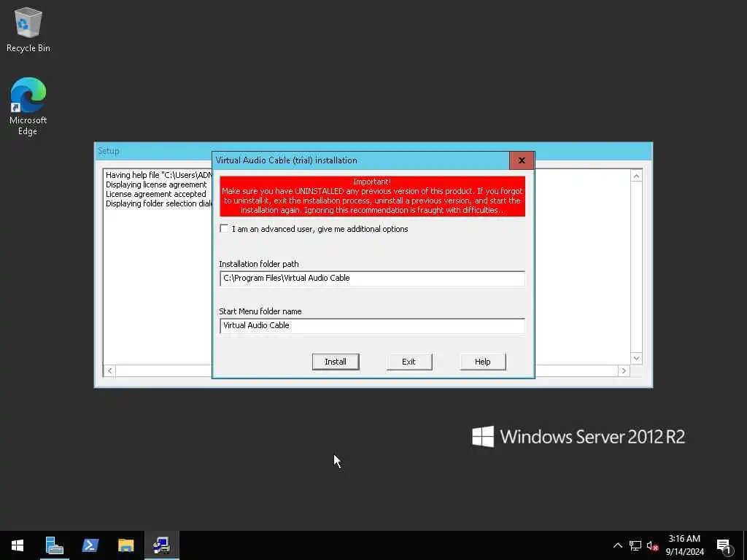Click the Exit button in the installer
Image resolution: width=747 pixels, height=560 pixels.
(x=409, y=362)
